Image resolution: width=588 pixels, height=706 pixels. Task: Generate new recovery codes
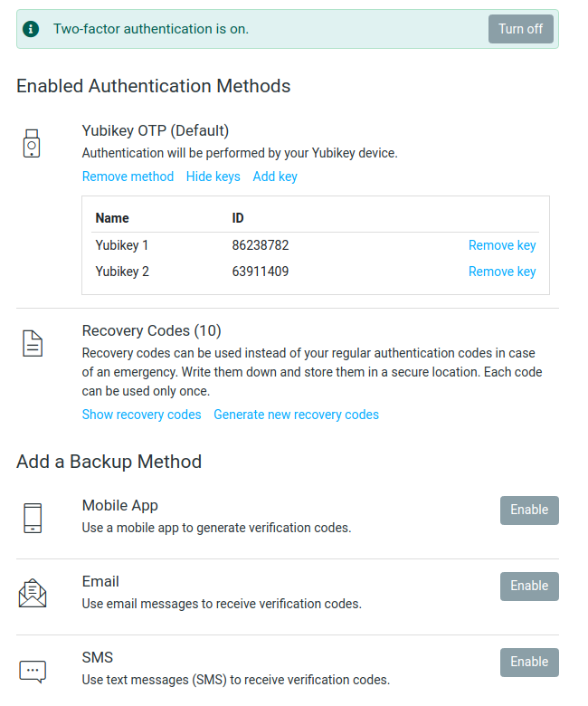point(296,415)
